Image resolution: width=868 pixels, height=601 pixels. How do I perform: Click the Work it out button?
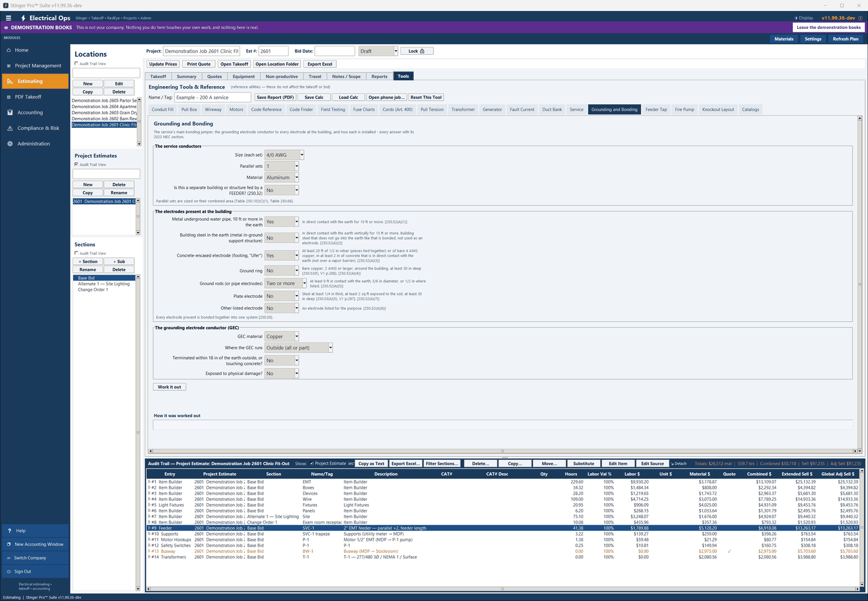[x=170, y=387]
